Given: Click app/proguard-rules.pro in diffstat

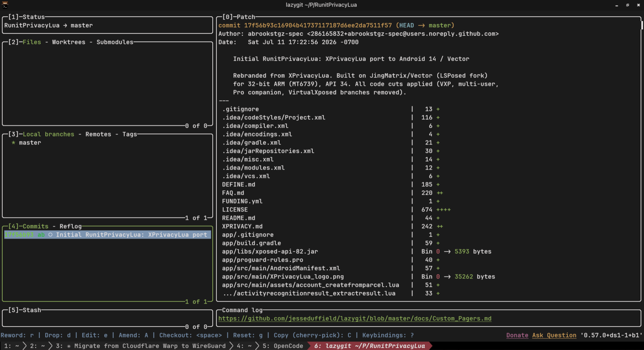Looking at the screenshot, I should pos(262,260).
